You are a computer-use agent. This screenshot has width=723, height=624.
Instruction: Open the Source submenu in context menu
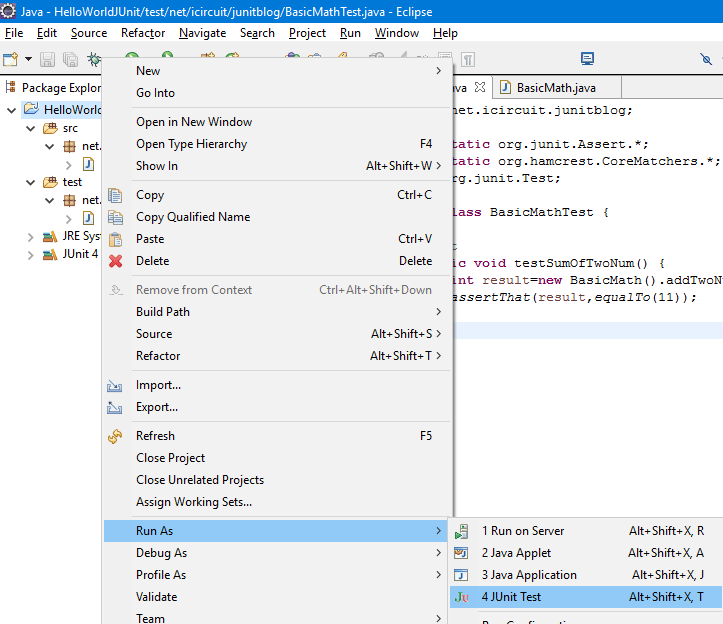tap(276, 334)
